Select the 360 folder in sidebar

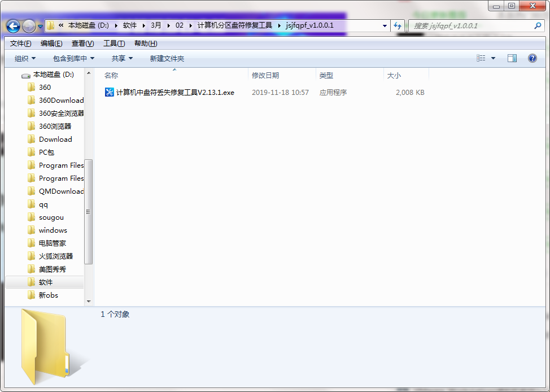tap(45, 87)
